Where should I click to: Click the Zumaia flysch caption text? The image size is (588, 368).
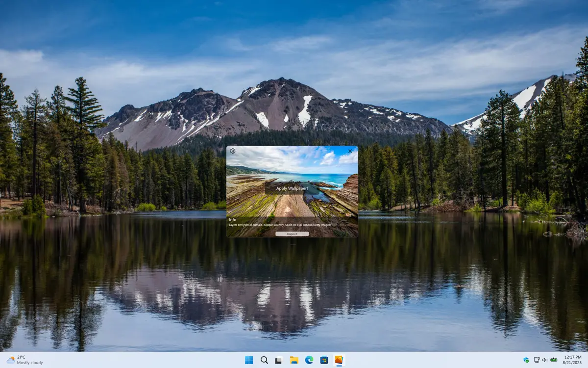pyautogui.click(x=280, y=225)
